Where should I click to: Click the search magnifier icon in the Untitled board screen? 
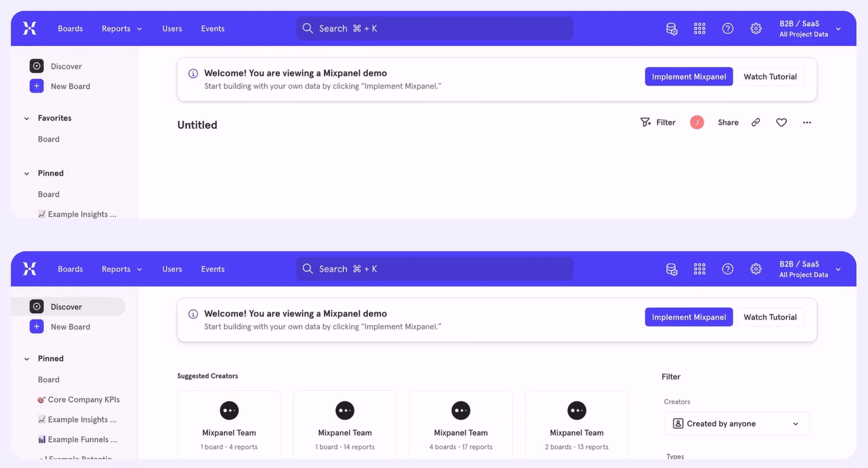click(x=307, y=28)
